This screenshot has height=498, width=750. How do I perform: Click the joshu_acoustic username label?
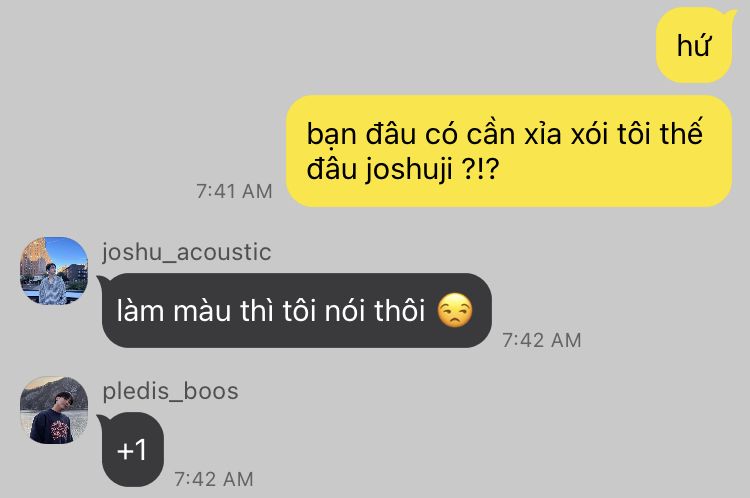[x=187, y=252]
